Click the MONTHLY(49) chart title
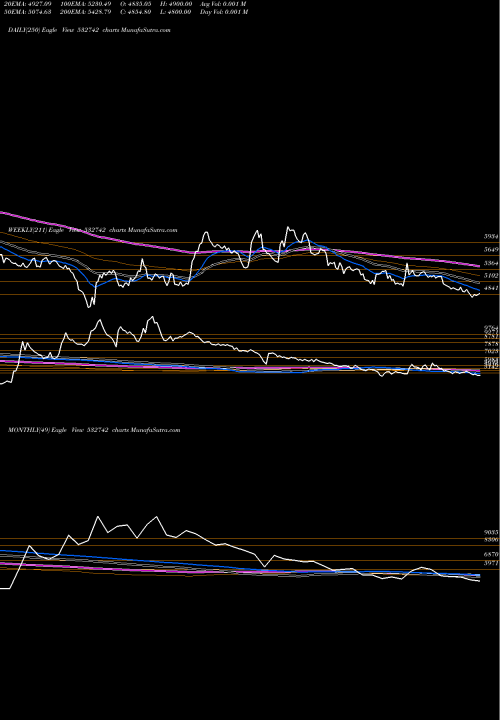Viewport: 500px width, 720px height. [94, 430]
